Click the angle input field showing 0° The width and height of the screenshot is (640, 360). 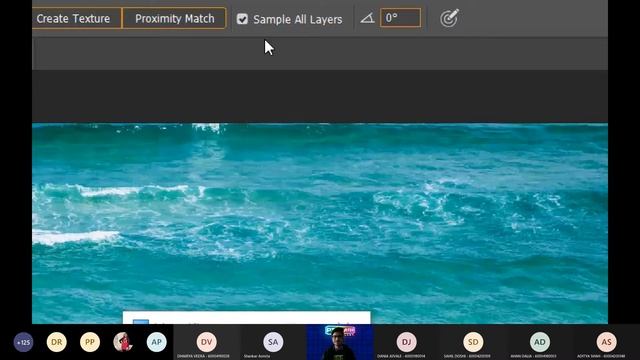point(400,18)
